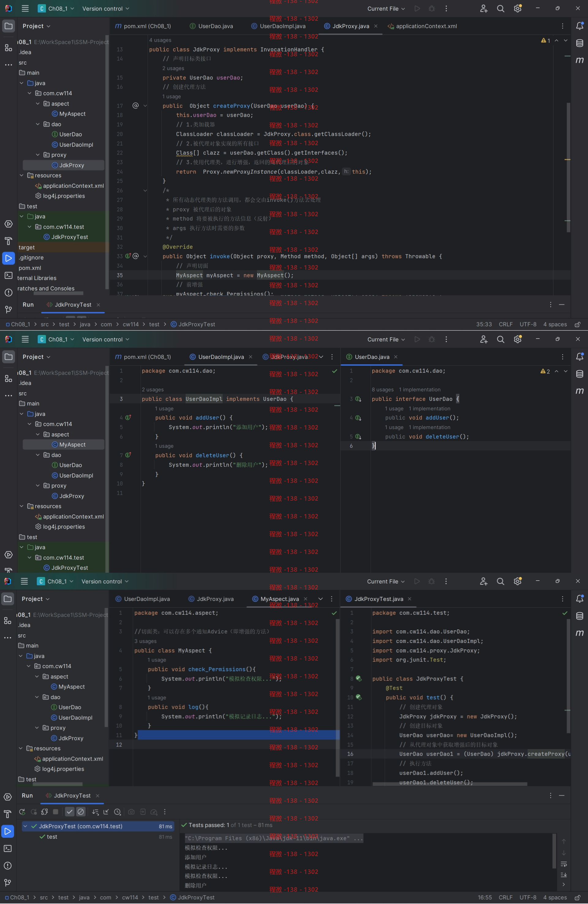This screenshot has height=904, width=588.
Task: Click the top window editor vertical scrollbar
Action: tap(568, 167)
